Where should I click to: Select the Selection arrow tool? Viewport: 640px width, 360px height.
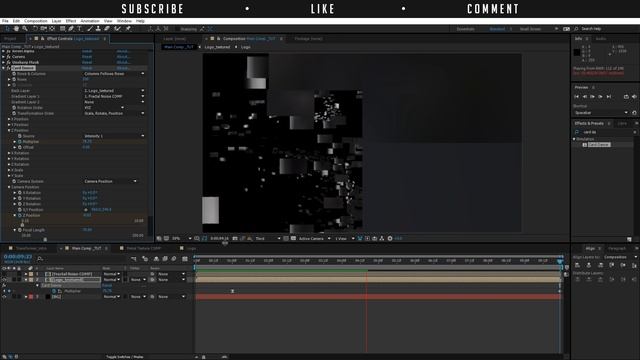tap(7, 29)
